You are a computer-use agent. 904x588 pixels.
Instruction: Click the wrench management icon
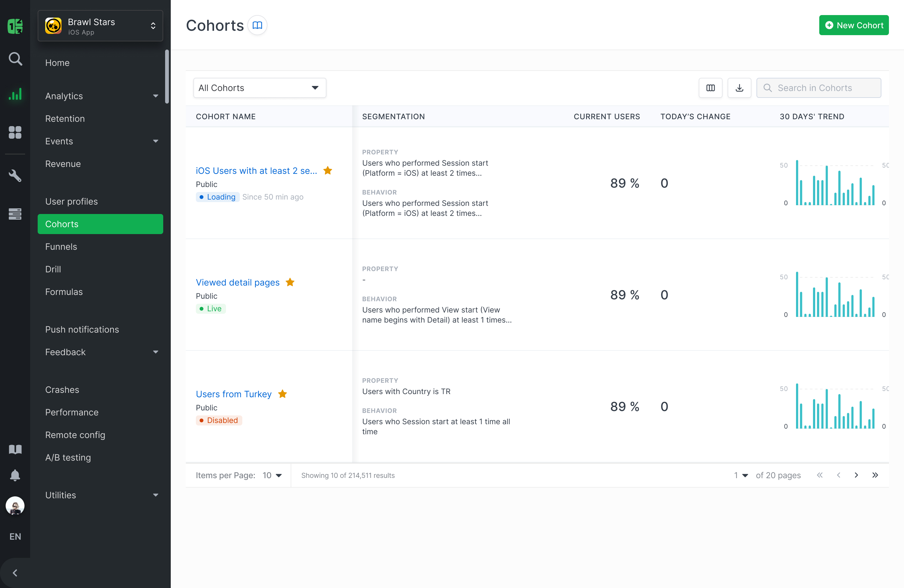[15, 175]
